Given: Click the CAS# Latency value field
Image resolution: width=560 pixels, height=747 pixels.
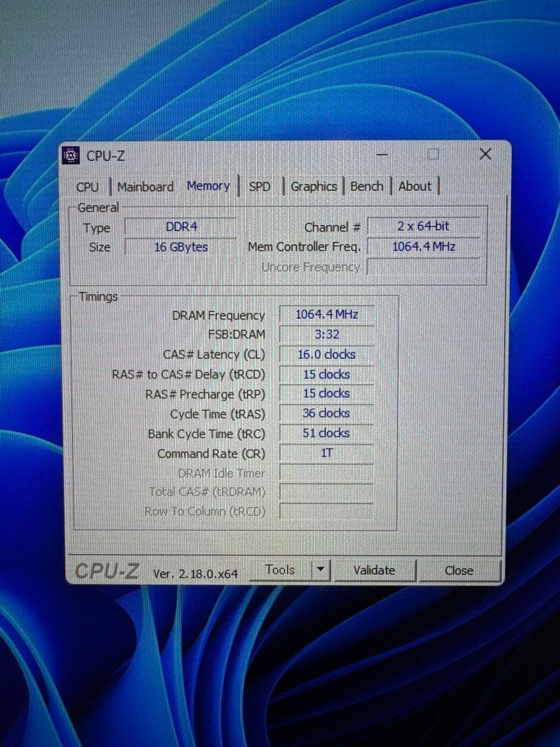Looking at the screenshot, I should (x=326, y=354).
